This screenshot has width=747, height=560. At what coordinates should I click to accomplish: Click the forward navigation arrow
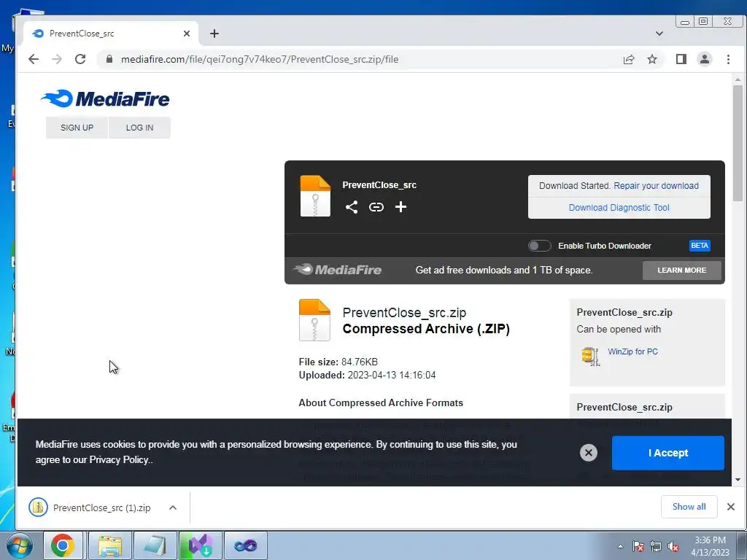point(57,59)
